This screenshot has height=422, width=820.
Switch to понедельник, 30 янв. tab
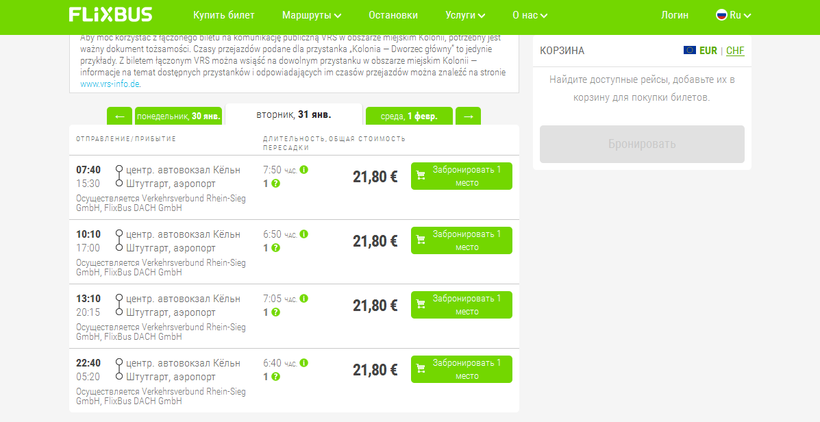(178, 117)
